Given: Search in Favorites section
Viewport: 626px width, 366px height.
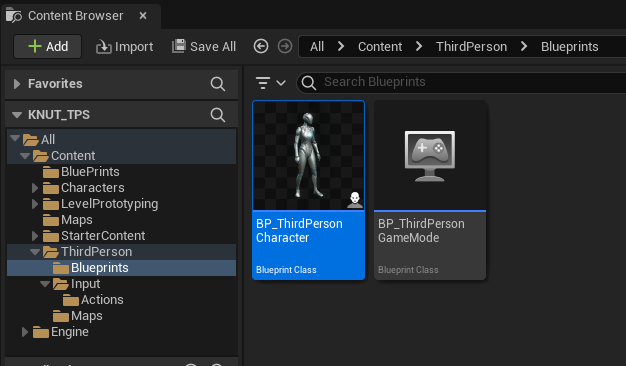Looking at the screenshot, I should click(218, 84).
